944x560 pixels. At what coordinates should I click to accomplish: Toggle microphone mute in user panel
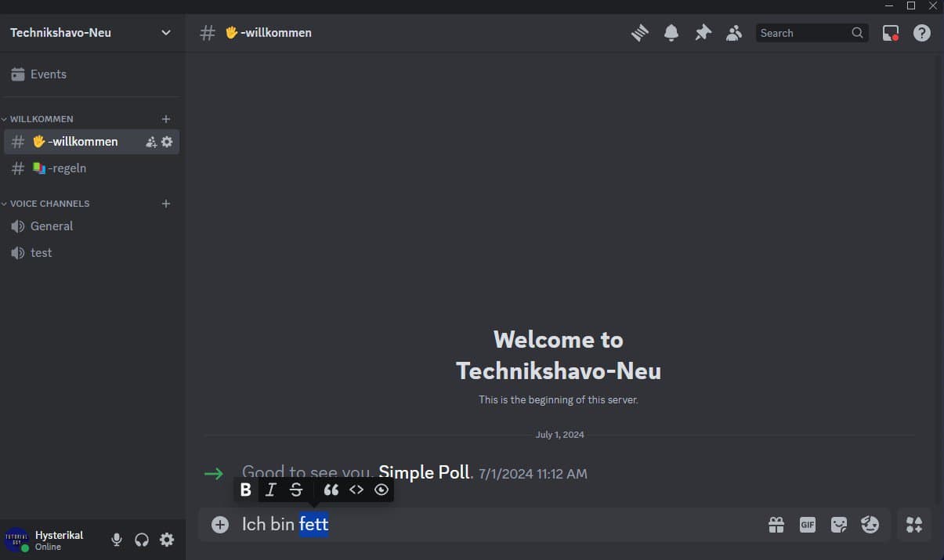click(117, 540)
